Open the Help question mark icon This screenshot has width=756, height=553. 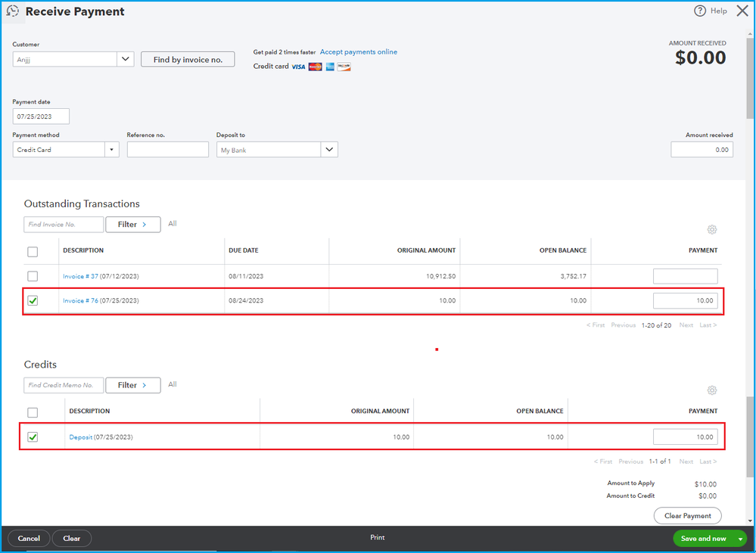699,11
